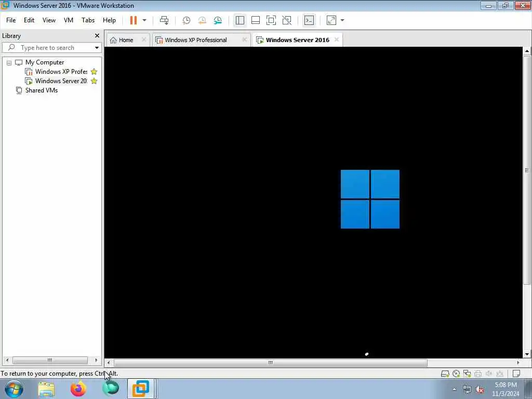Open the Windows Start menu
532x399 pixels.
click(x=14, y=389)
